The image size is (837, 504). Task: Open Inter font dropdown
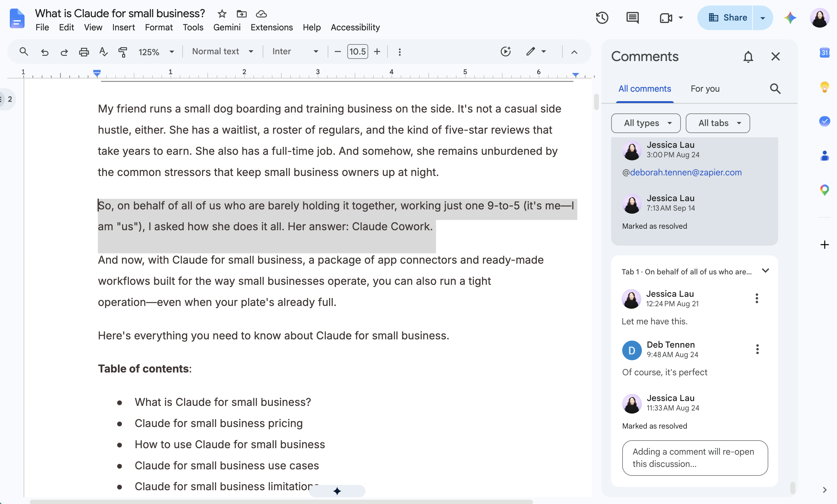click(295, 51)
